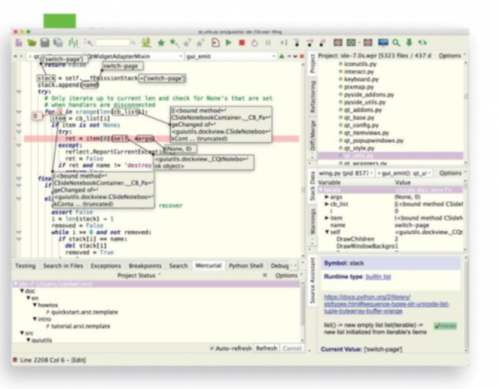Open the Search in Files tab

pos(63,266)
